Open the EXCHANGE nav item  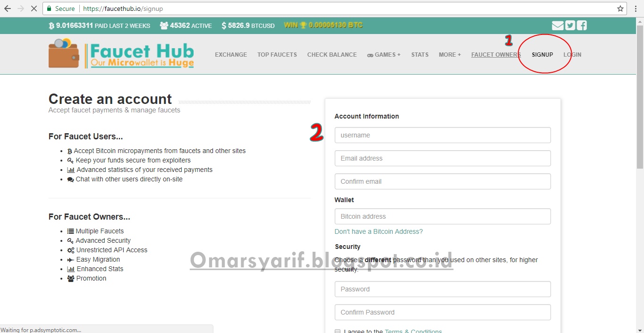231,55
